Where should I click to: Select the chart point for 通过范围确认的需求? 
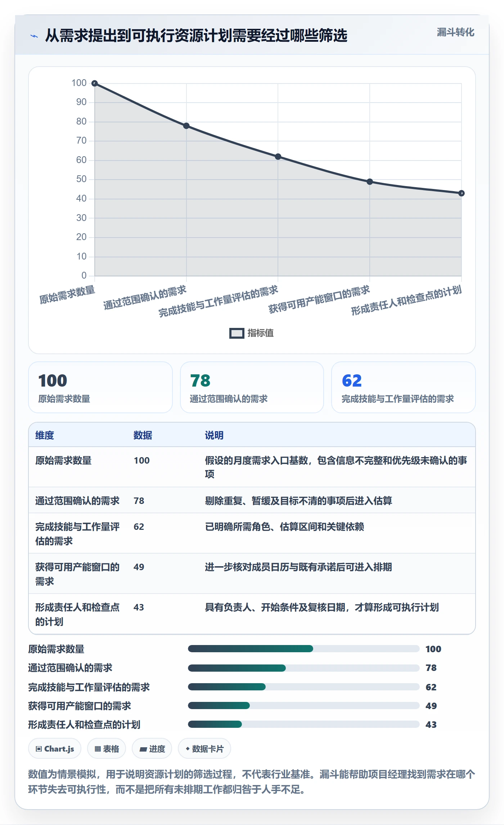186,126
